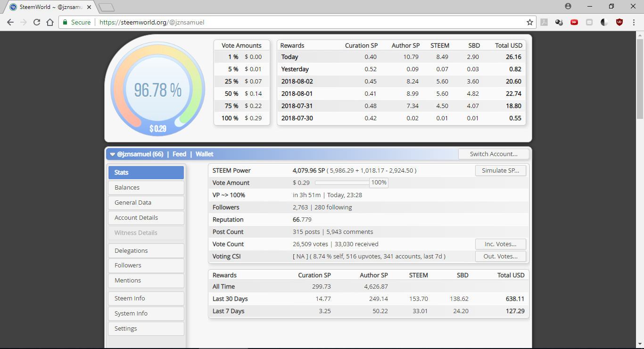Adjust the Vote Amount slider track

(342, 183)
